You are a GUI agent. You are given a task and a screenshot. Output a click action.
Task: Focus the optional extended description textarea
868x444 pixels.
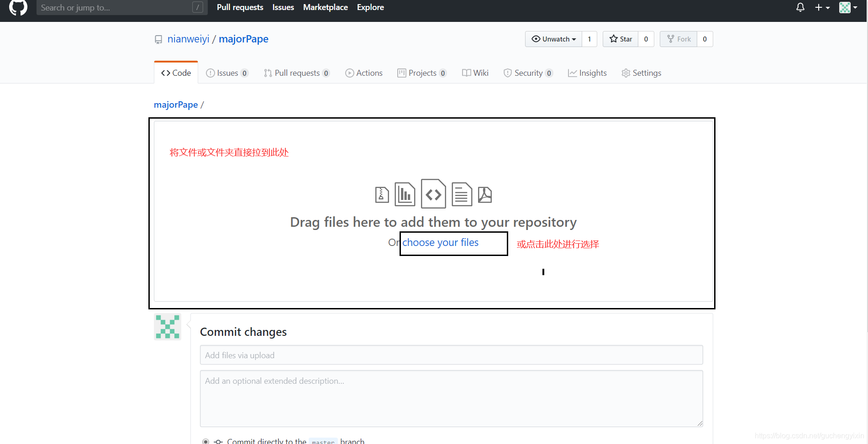pos(451,399)
